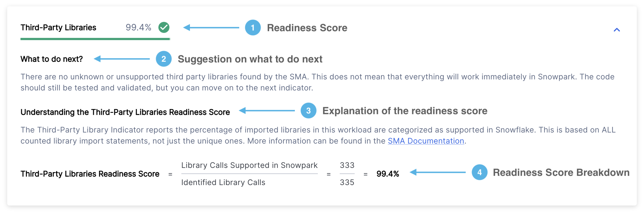Click the green progress bar under Third-Party Libraries

point(95,40)
